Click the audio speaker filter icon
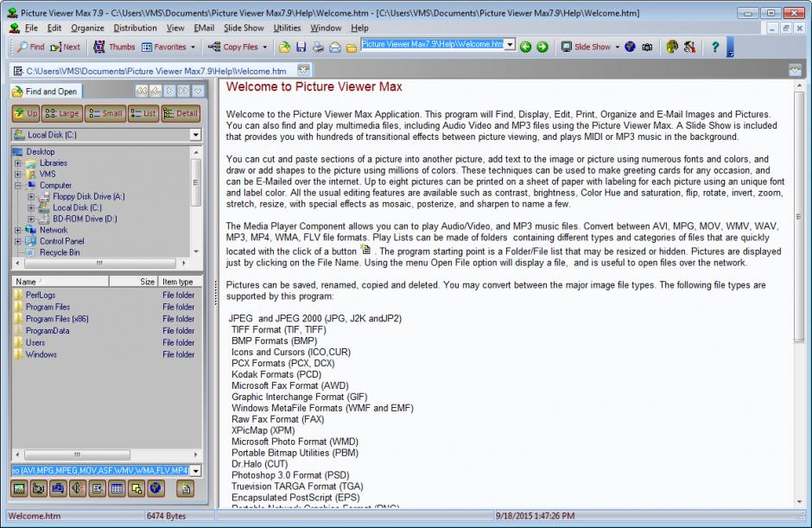Image resolution: width=812 pixels, height=528 pixels. [x=78, y=488]
